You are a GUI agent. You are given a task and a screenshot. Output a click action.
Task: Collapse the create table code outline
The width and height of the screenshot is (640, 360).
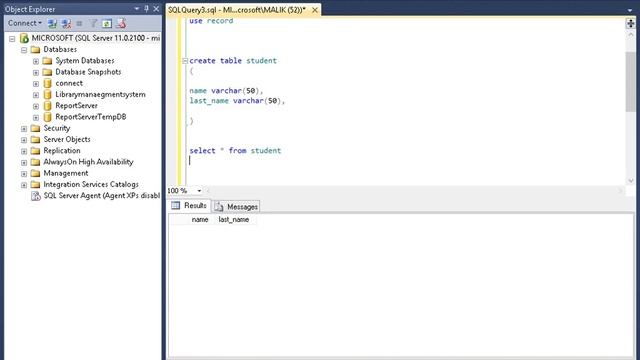pyautogui.click(x=185, y=61)
